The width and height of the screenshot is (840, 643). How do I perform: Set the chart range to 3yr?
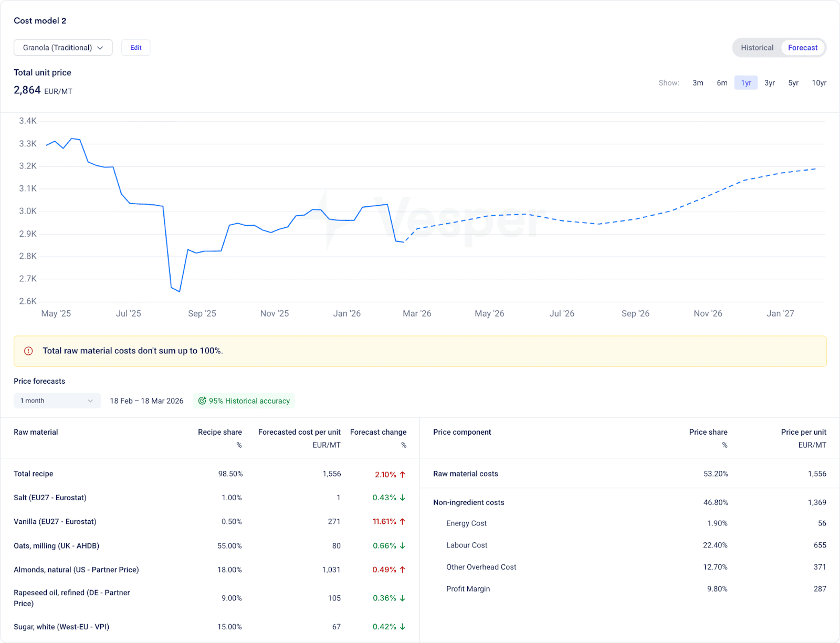pyautogui.click(x=769, y=83)
